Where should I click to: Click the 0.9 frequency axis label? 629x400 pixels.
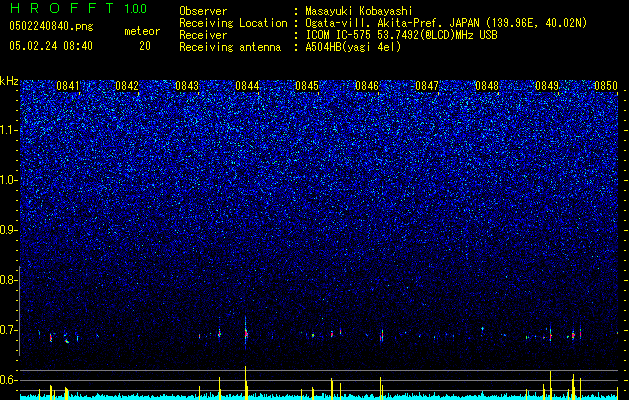point(8,230)
